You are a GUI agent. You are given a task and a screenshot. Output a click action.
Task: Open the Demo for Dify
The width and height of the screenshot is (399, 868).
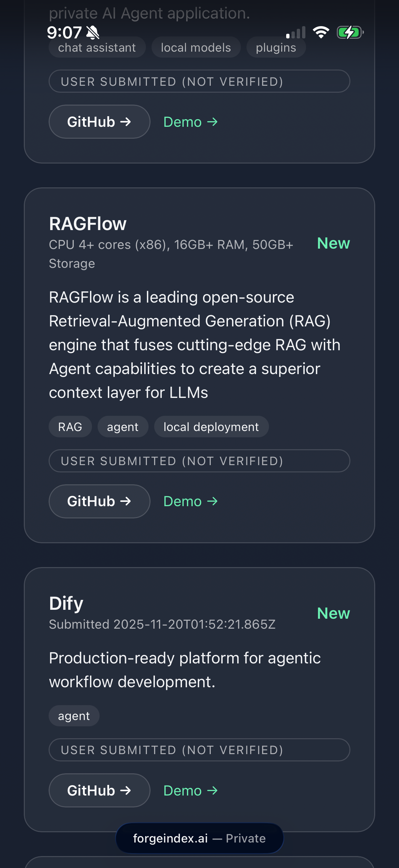point(190,790)
